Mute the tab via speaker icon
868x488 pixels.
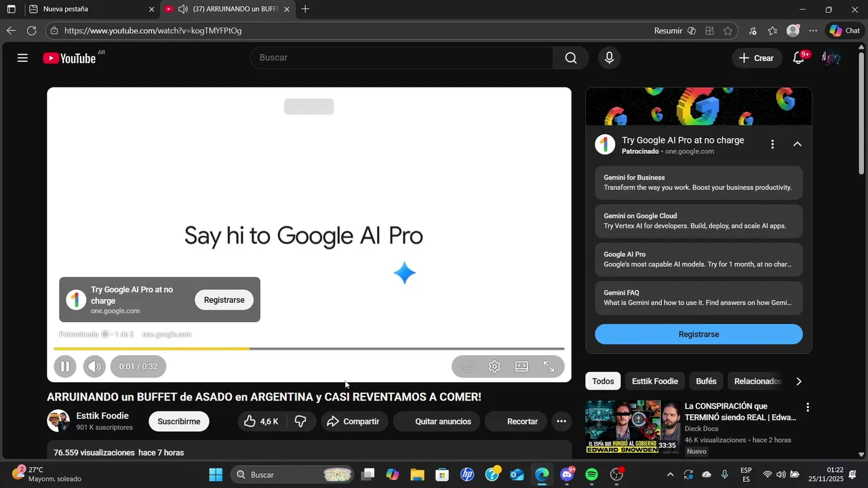(182, 9)
